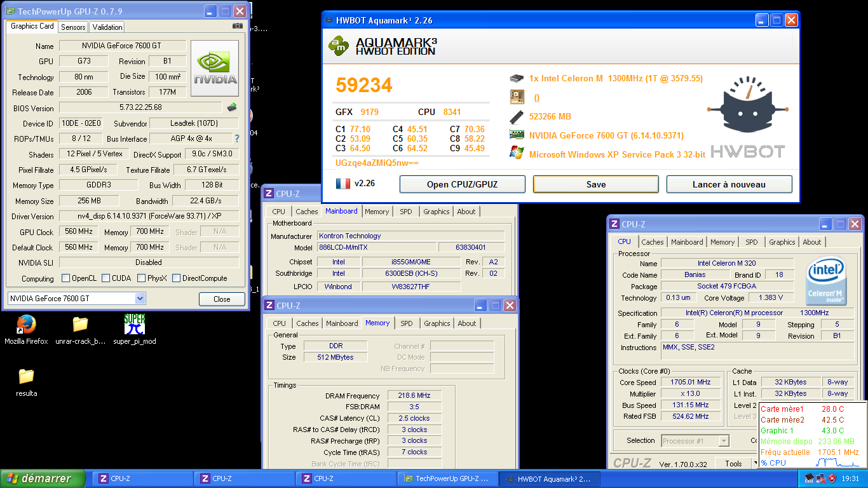Image resolution: width=868 pixels, height=488 pixels.
Task: Switch to the Validation tab in GPU-Z
Action: (x=107, y=27)
